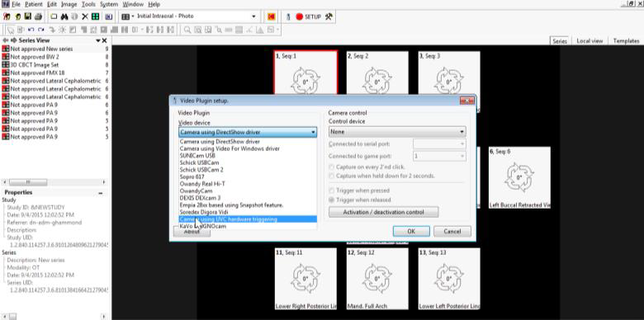Click the Series View horizontal scrollbar

point(54,181)
